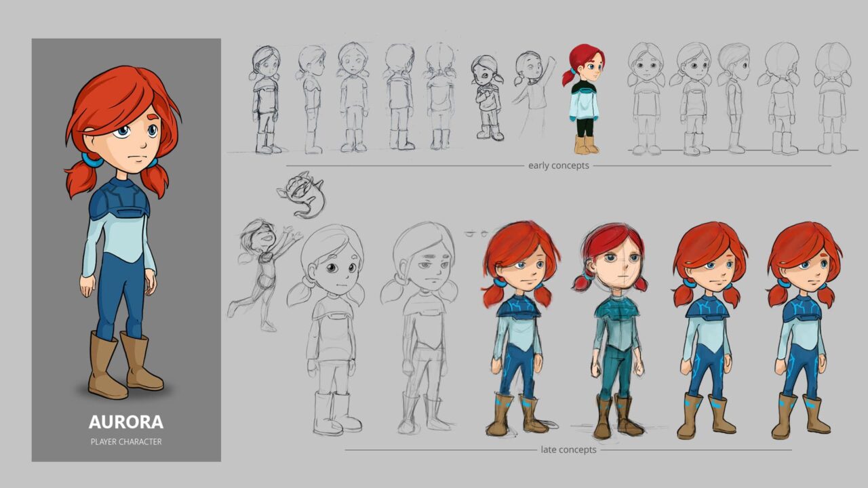
Task: Click the early concepts text link
Action: click(558, 165)
